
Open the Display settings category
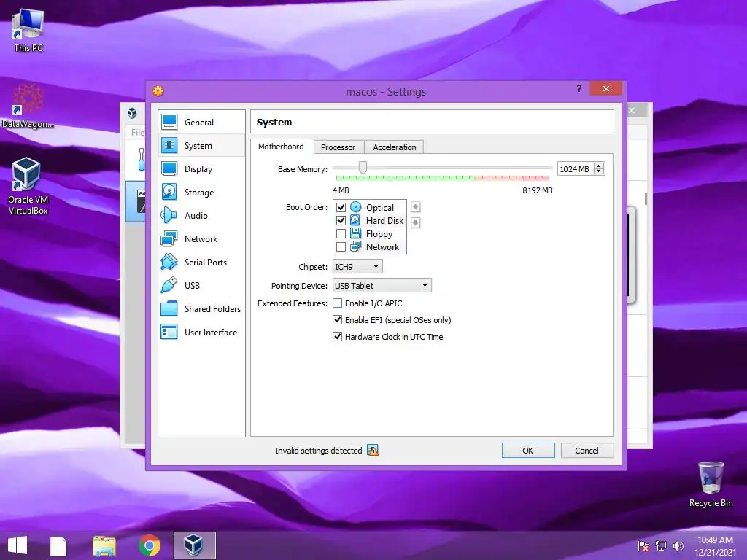(x=201, y=168)
